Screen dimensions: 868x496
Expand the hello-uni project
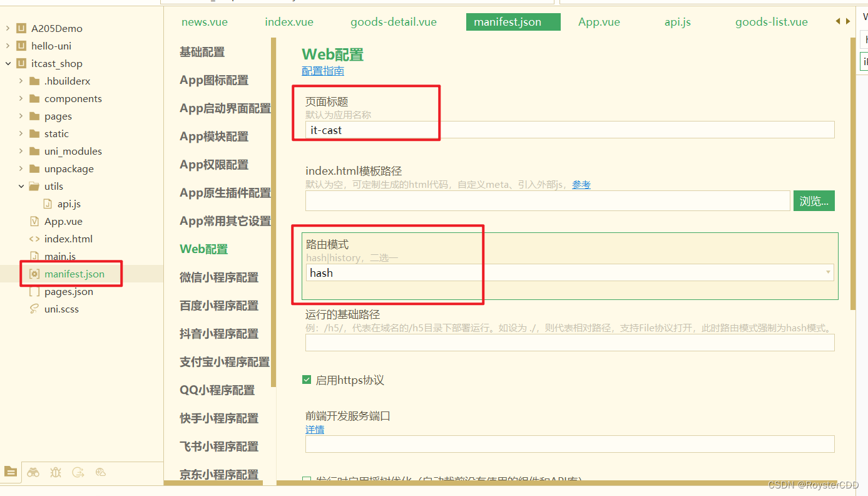[8, 46]
